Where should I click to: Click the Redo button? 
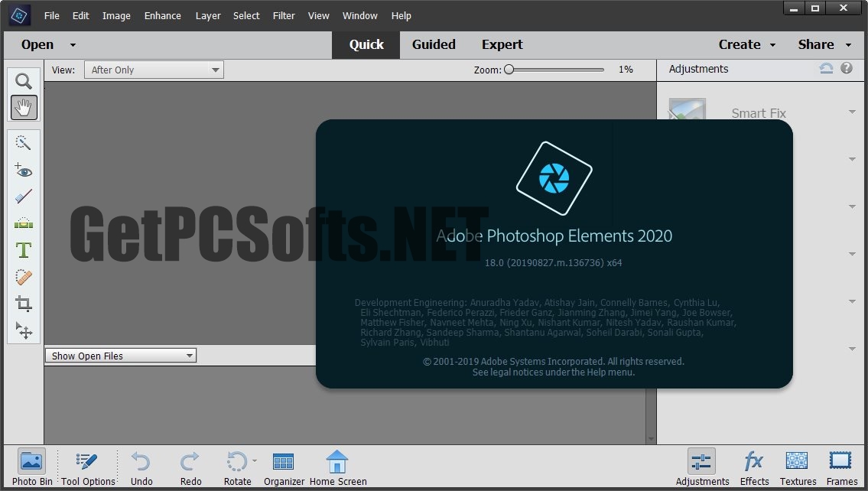(x=190, y=468)
